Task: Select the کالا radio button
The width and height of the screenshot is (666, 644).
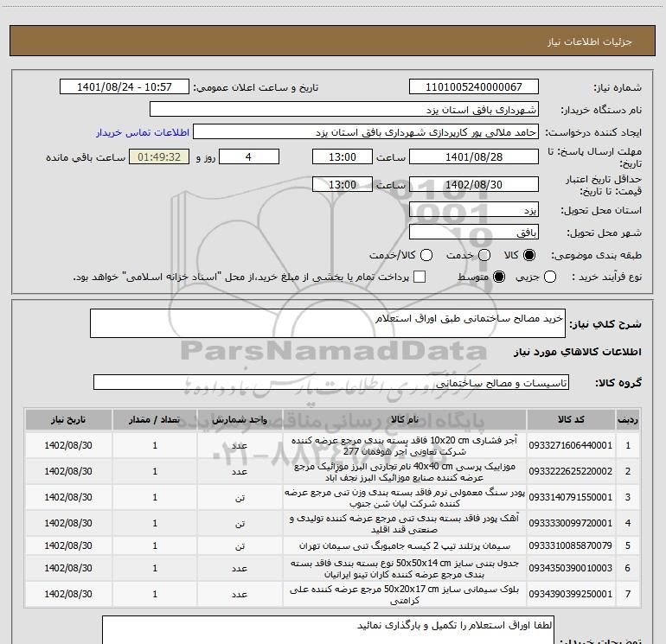Action: [529, 255]
